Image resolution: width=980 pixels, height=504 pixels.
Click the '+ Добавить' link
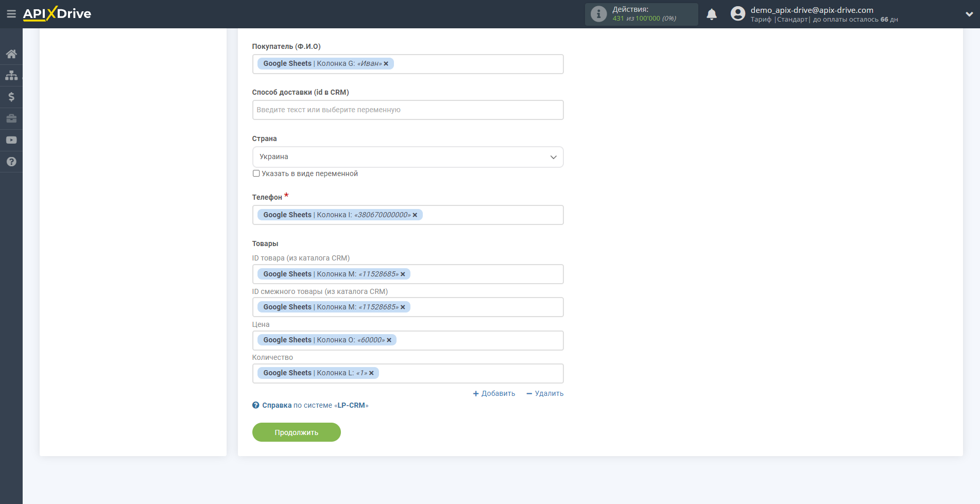pos(494,393)
